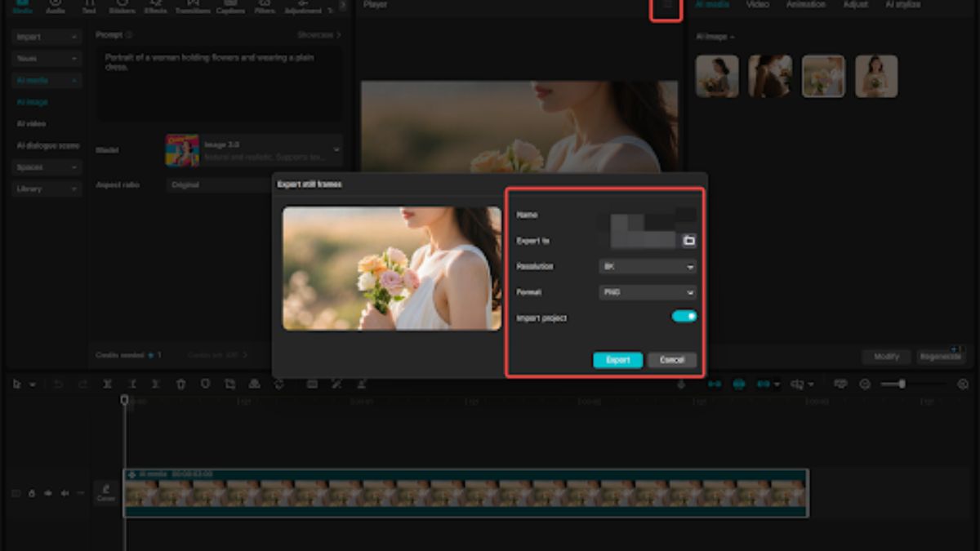980x551 pixels.
Task: Select AI video in the sidebar
Action: click(32, 124)
